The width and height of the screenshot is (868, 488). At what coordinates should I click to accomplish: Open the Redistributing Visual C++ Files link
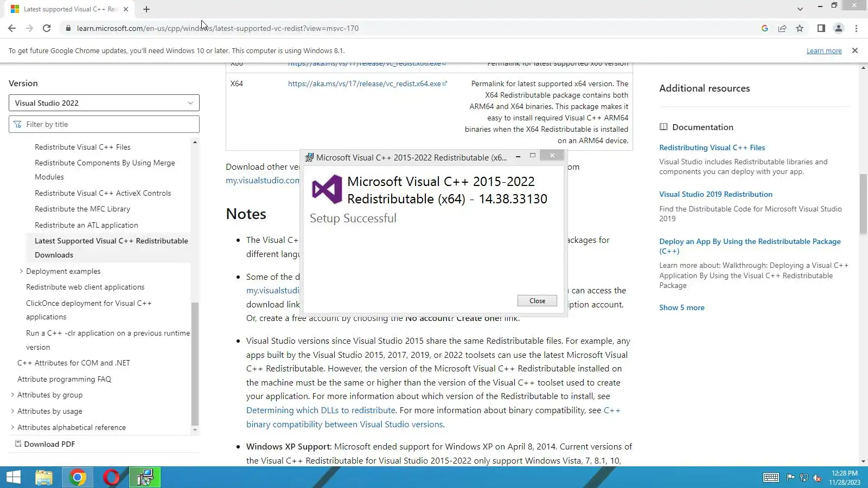click(712, 147)
